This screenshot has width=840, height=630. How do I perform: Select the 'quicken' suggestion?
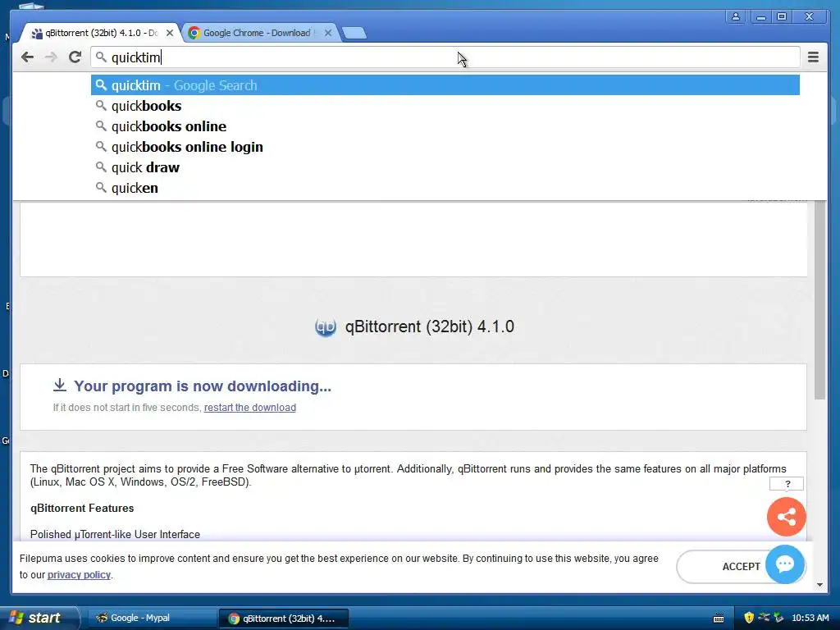click(445, 188)
